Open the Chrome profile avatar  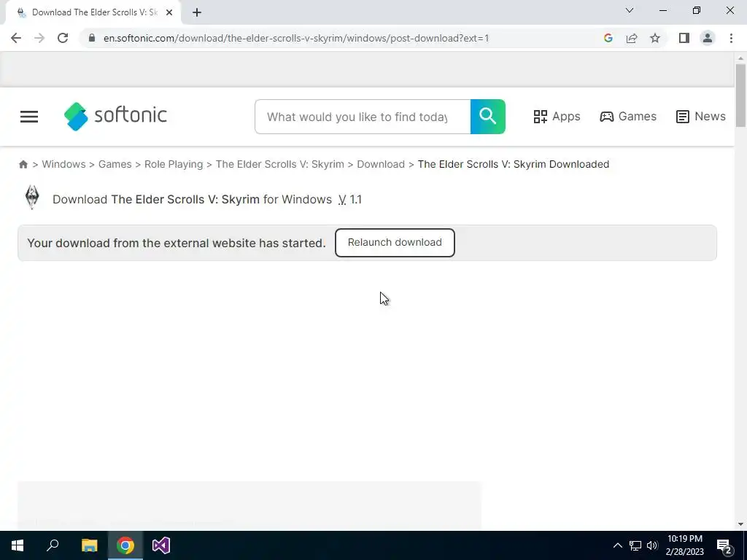(708, 38)
